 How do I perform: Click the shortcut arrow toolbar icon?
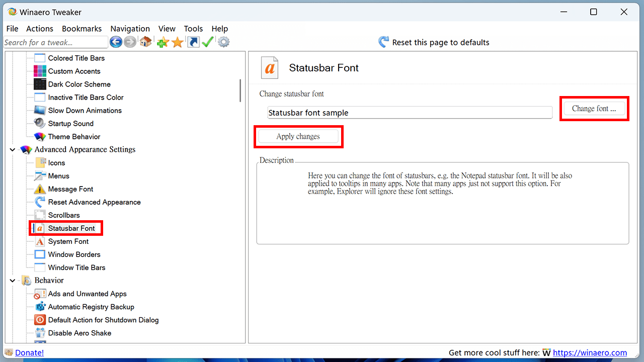(x=193, y=42)
